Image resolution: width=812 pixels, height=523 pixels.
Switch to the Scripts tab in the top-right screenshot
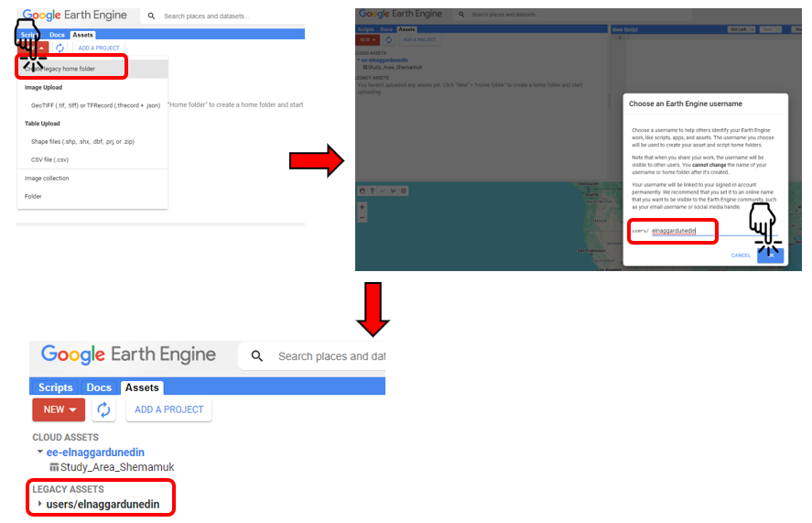pos(365,29)
